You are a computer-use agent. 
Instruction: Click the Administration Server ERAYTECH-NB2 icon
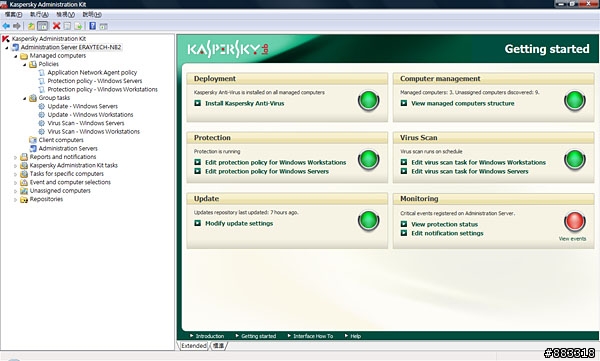(x=15, y=47)
